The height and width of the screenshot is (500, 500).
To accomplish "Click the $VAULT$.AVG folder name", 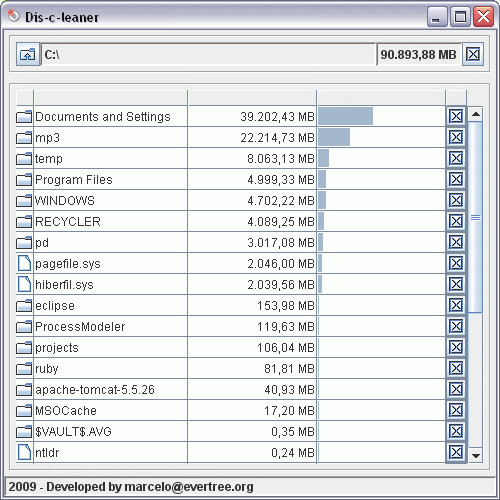I will tap(73, 432).
